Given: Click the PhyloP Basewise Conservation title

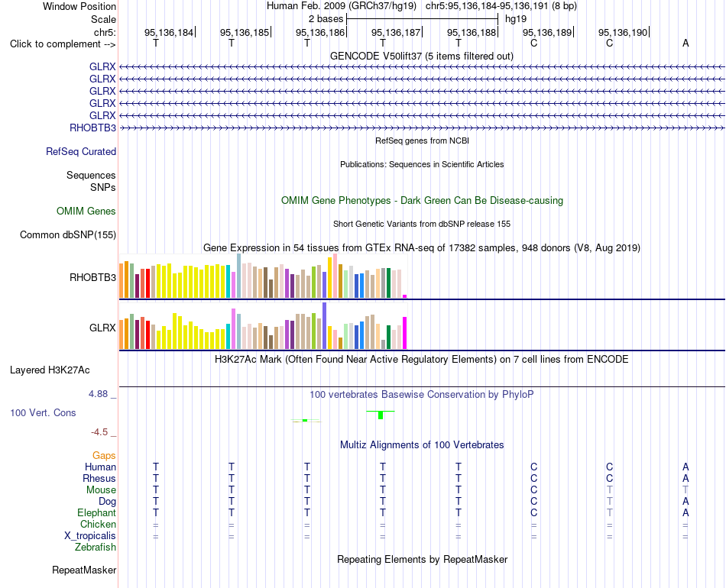Looking at the screenshot, I should coord(422,395).
